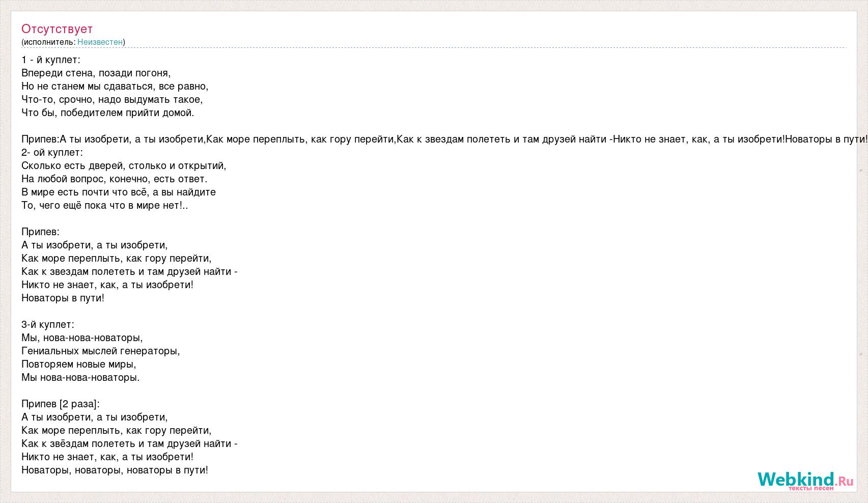Click the тексты песен tagline under logo

point(811,488)
